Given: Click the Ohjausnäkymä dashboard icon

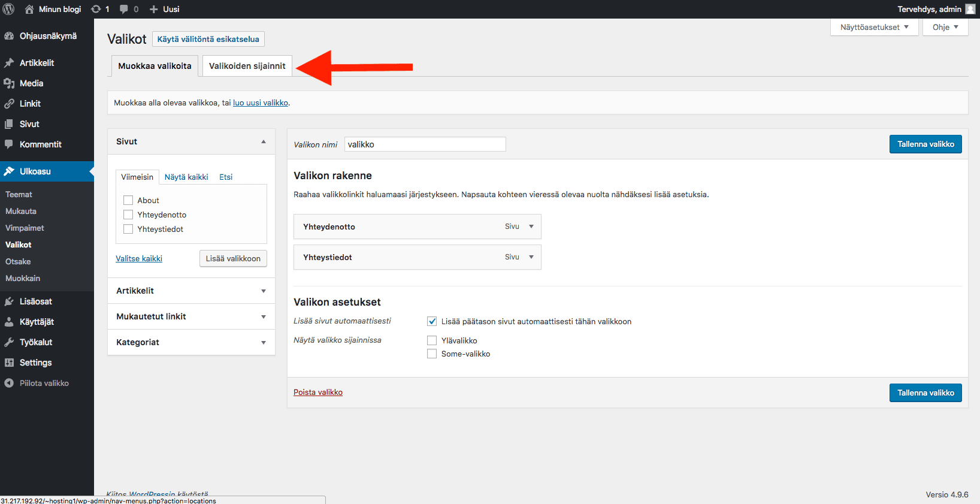Looking at the screenshot, I should point(9,36).
